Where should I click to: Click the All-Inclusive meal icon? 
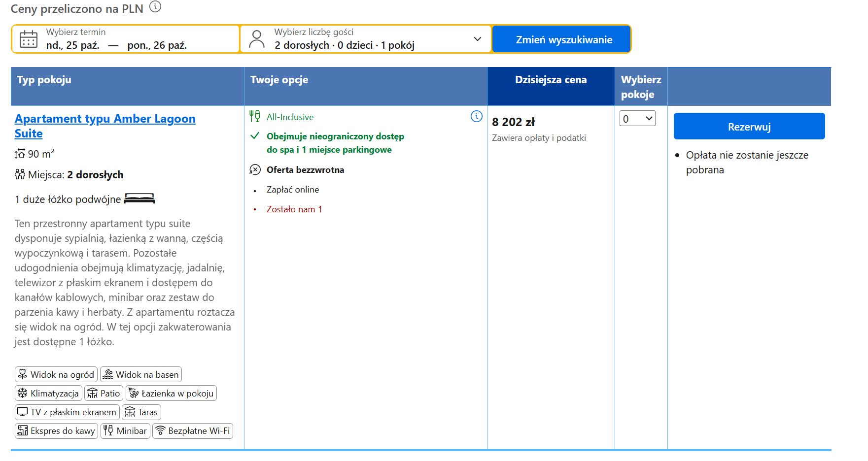coord(255,116)
